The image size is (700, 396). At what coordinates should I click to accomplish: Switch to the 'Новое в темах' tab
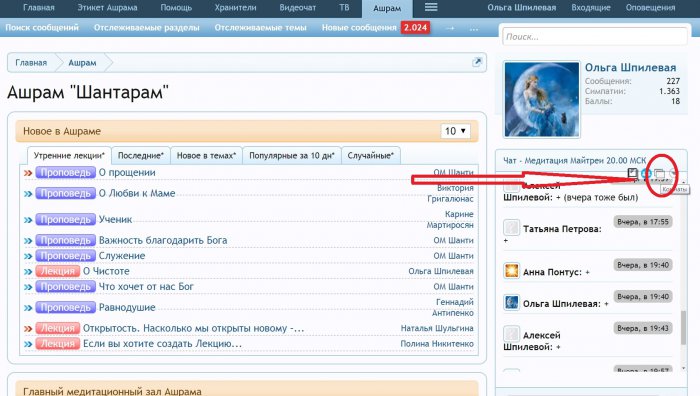pos(206,155)
